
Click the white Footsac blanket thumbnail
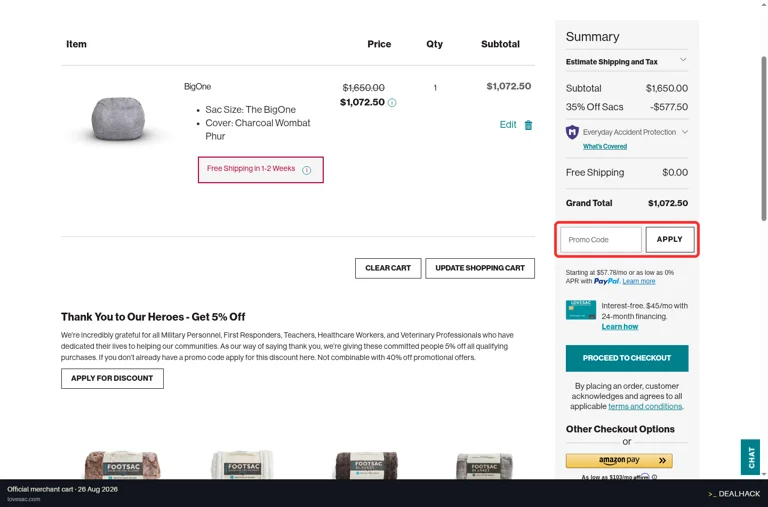(x=242, y=464)
